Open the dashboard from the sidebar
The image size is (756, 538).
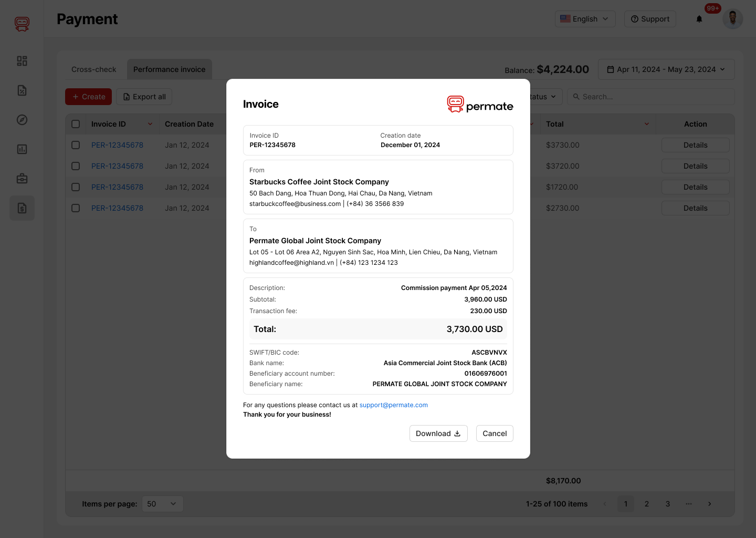[22, 61]
